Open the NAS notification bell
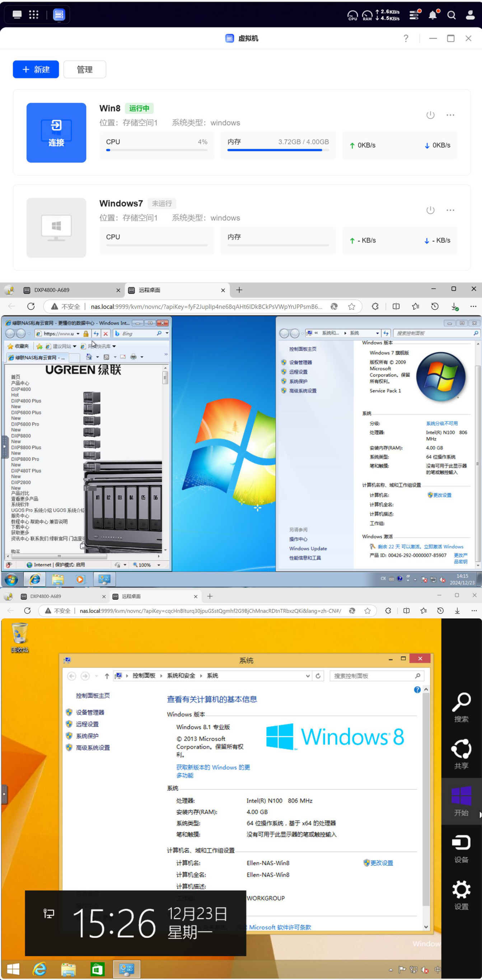Screen dimensions: 482x980 pyautogui.click(x=433, y=15)
